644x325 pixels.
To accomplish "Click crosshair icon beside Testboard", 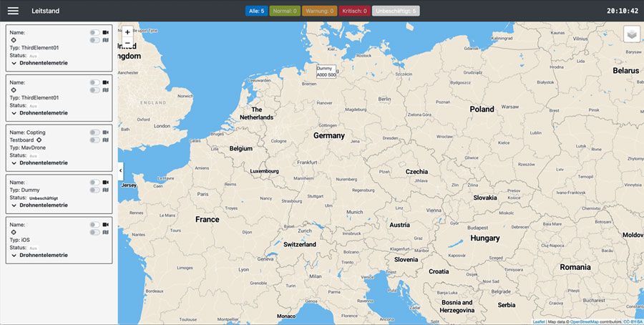I will pyautogui.click(x=39, y=140).
